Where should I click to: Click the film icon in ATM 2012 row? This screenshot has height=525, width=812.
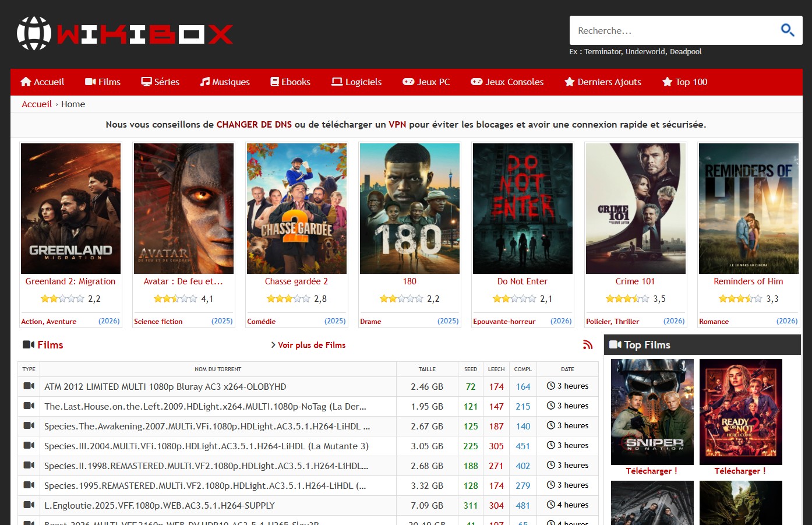pos(29,386)
